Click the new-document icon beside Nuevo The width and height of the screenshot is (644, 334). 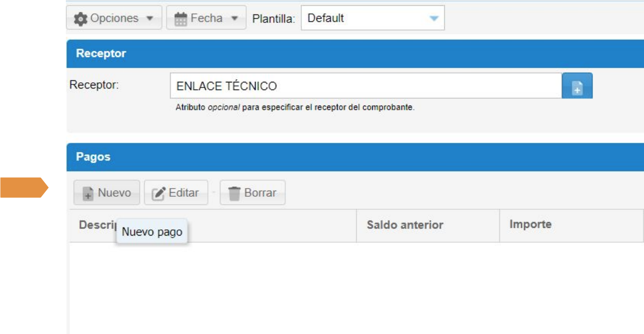(88, 193)
